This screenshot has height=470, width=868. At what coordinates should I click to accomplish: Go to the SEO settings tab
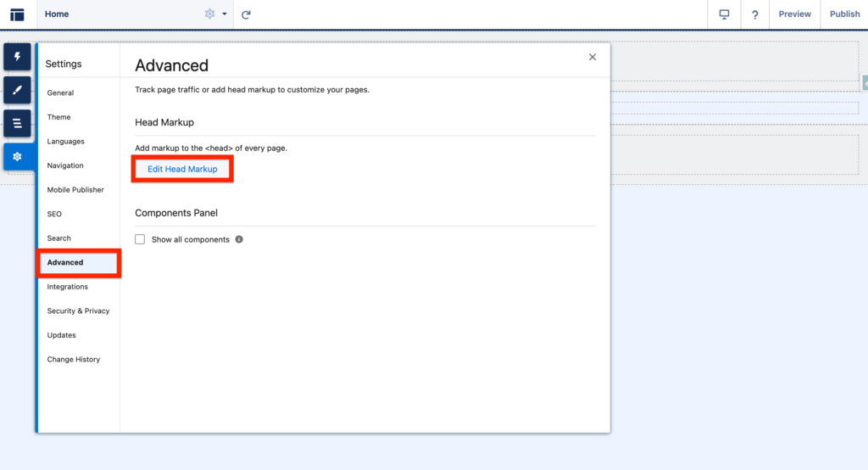[54, 215]
